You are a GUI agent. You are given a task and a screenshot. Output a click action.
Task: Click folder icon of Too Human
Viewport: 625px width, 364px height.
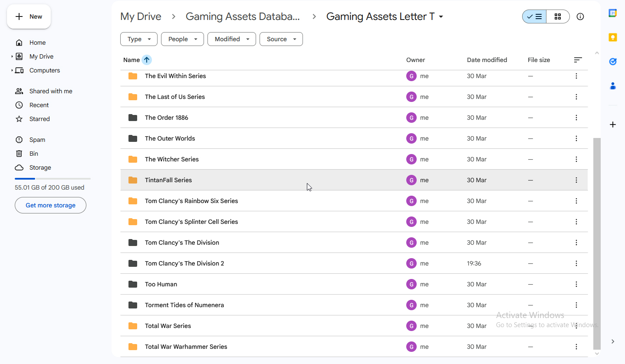133,284
